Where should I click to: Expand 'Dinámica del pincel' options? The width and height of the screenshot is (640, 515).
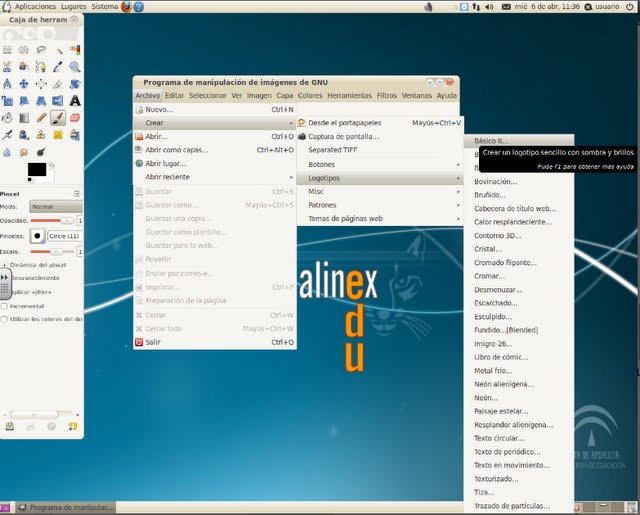[x=4, y=265]
